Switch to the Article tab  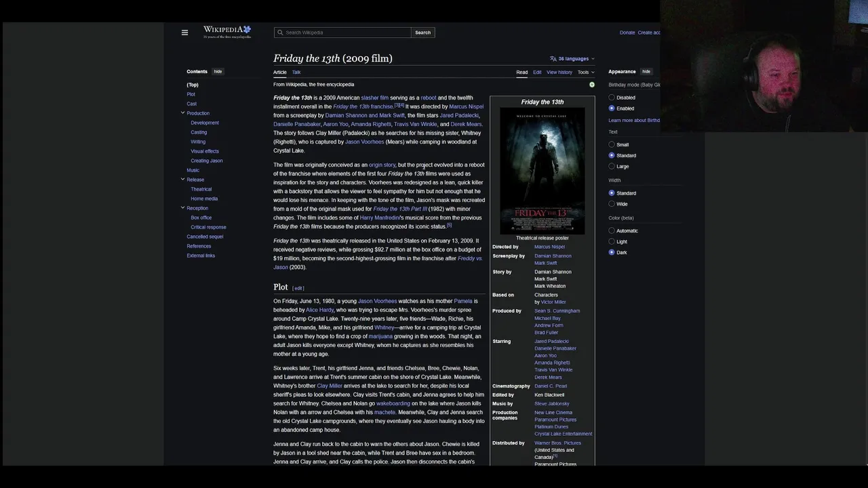point(280,72)
